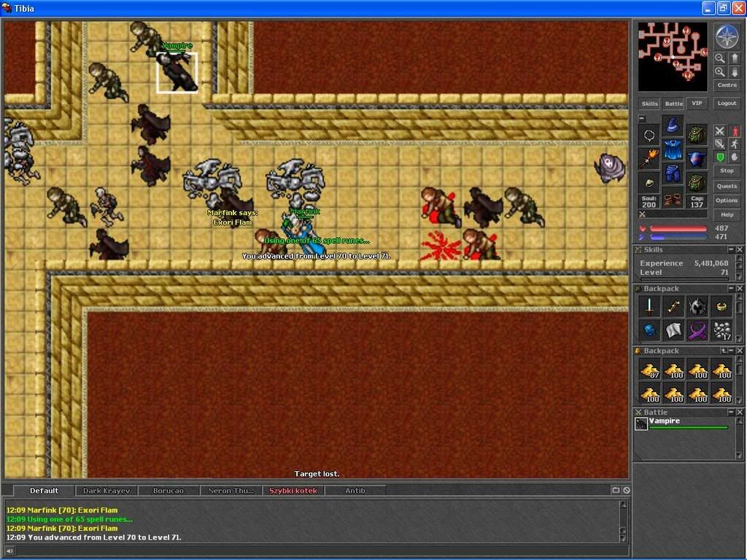Toggle the Skills window button
The height and width of the screenshot is (560, 747).
pyautogui.click(x=649, y=104)
